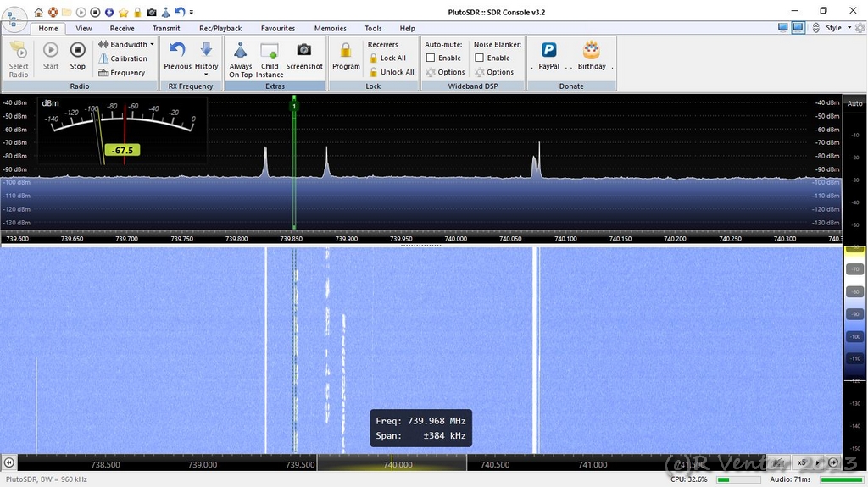
Task: Click the CPU: 32.6% status text
Action: tap(688, 479)
